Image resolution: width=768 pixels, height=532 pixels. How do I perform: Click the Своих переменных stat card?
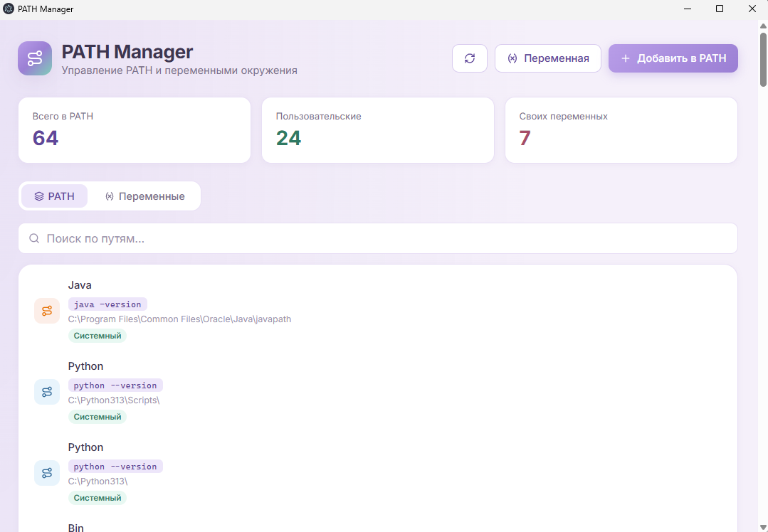pos(621,130)
